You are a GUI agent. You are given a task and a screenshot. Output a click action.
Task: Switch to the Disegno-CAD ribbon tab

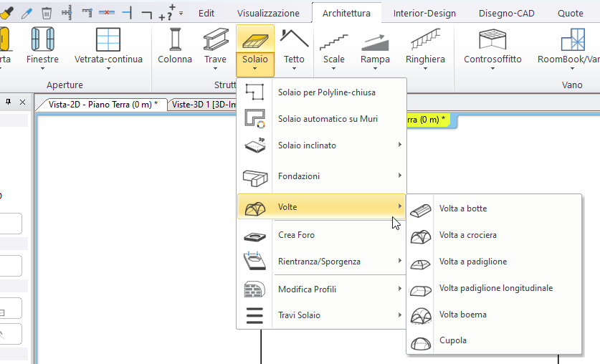tap(506, 14)
